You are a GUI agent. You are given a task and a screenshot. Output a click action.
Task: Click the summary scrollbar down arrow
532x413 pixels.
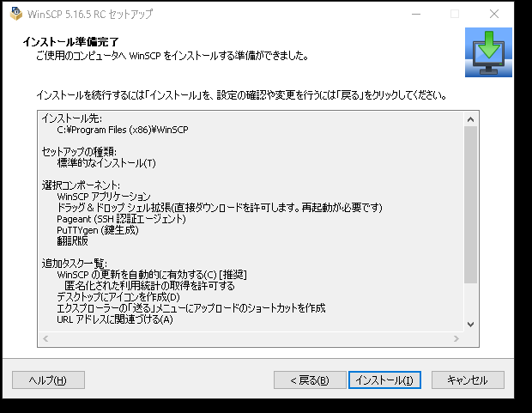tap(469, 324)
